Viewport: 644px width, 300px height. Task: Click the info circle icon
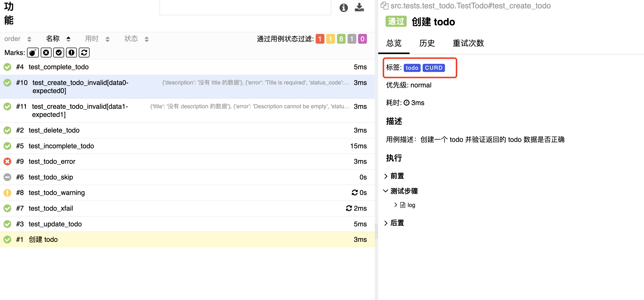pos(344,8)
